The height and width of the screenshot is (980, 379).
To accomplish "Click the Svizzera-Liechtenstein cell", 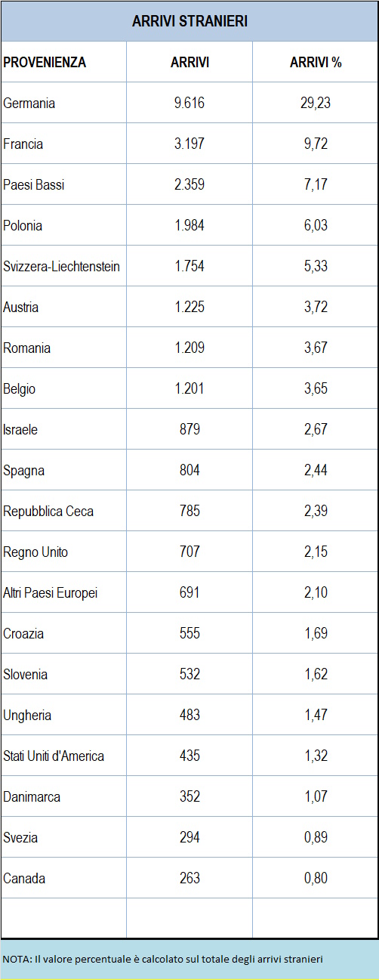I will coord(62,267).
